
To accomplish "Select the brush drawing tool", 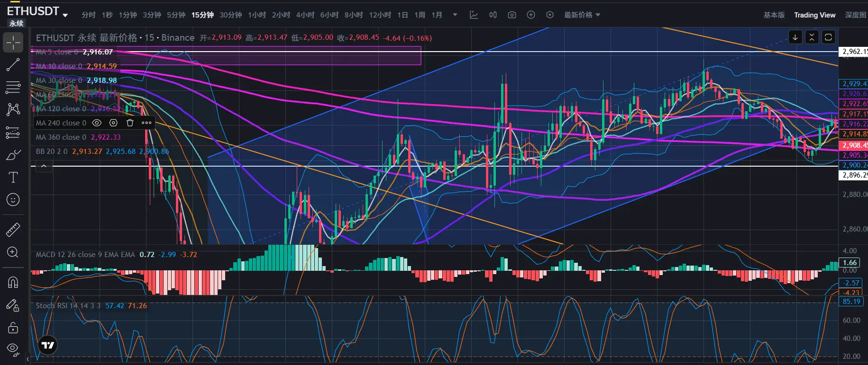I will tap(13, 155).
